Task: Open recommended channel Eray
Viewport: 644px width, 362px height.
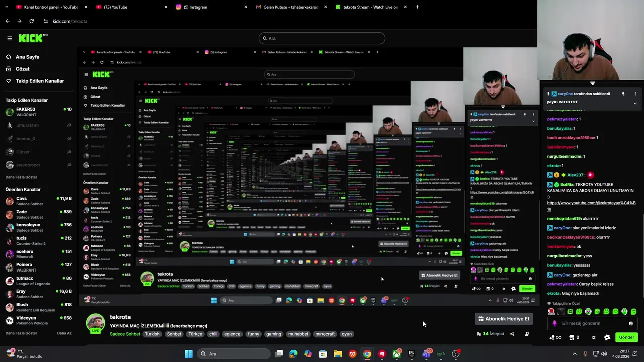Action: pos(38,294)
